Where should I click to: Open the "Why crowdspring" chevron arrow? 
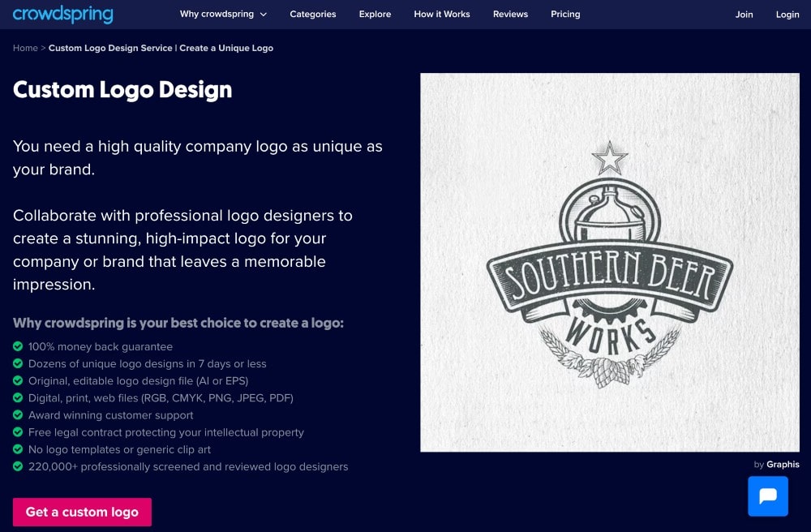click(261, 14)
